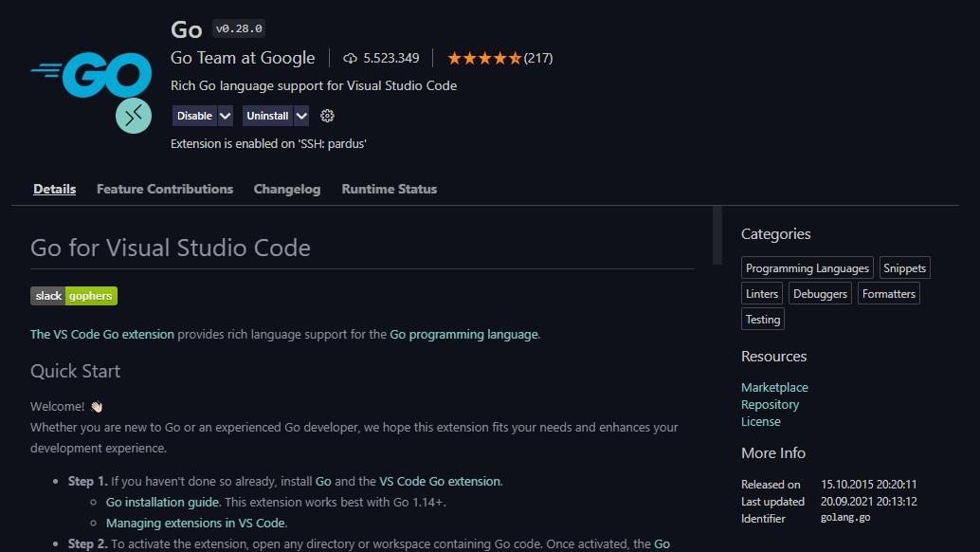
Task: Select the Debuggers category
Action: coord(820,294)
